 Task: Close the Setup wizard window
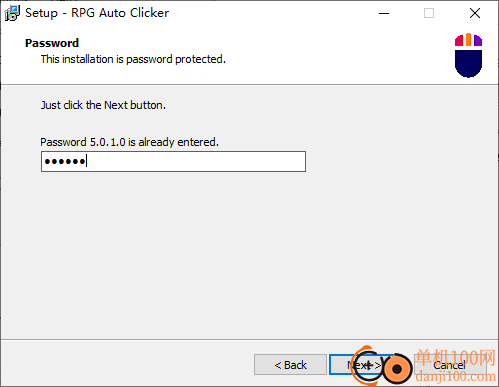475,13
